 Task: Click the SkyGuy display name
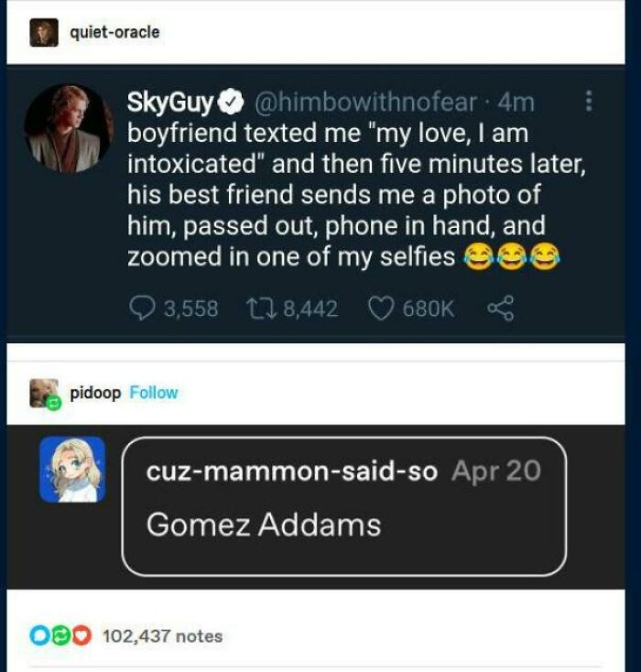171,102
